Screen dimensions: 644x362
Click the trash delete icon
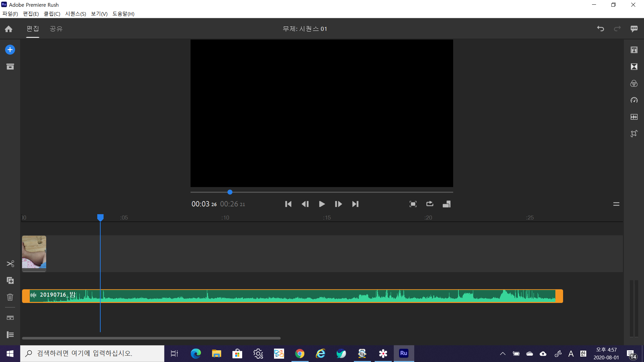tap(10, 297)
